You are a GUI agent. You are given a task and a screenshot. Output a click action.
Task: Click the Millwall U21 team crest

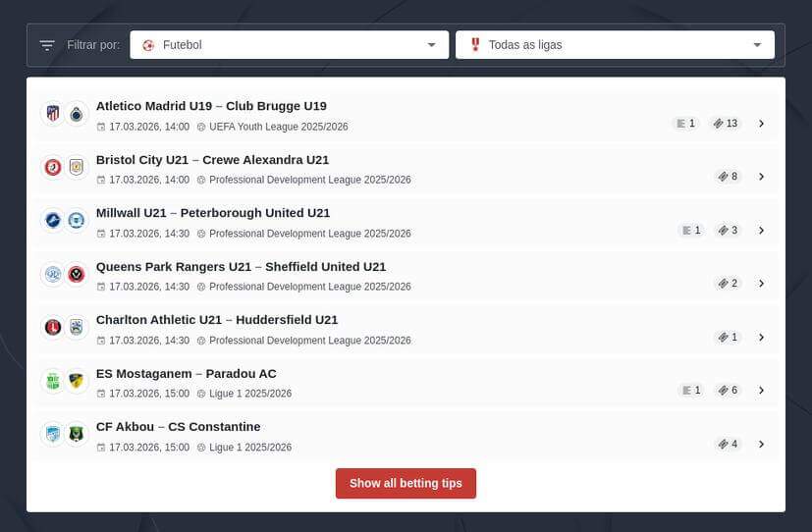click(53, 221)
